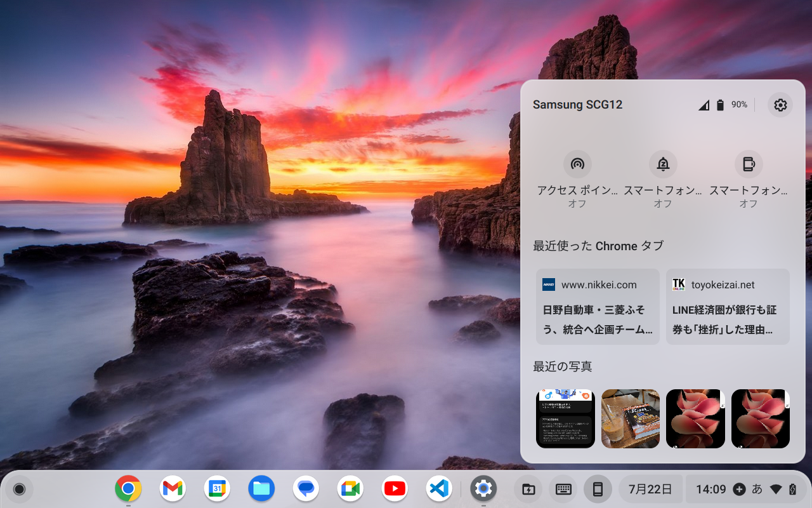Open the Tote holding space icon
Image resolution: width=812 pixels, height=508 pixels.
pos(528,489)
